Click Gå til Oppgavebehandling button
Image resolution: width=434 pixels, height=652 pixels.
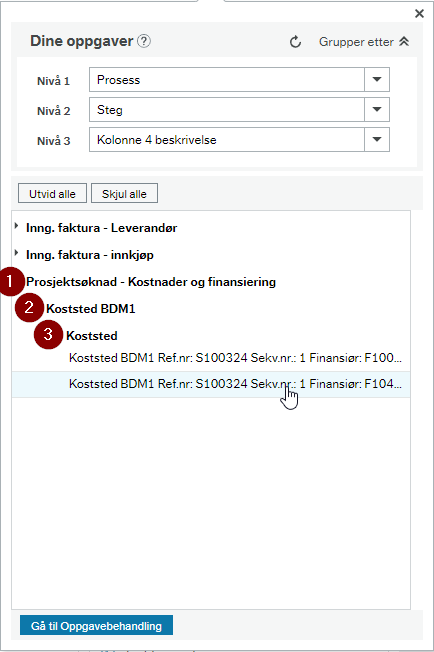tap(96, 625)
